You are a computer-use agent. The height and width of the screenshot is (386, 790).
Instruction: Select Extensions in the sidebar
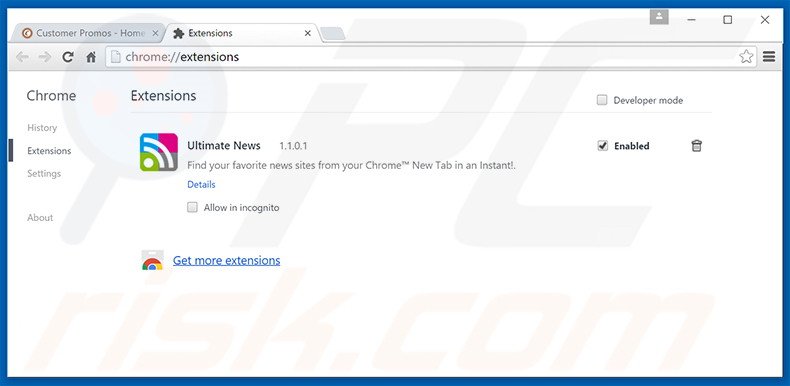pos(49,151)
